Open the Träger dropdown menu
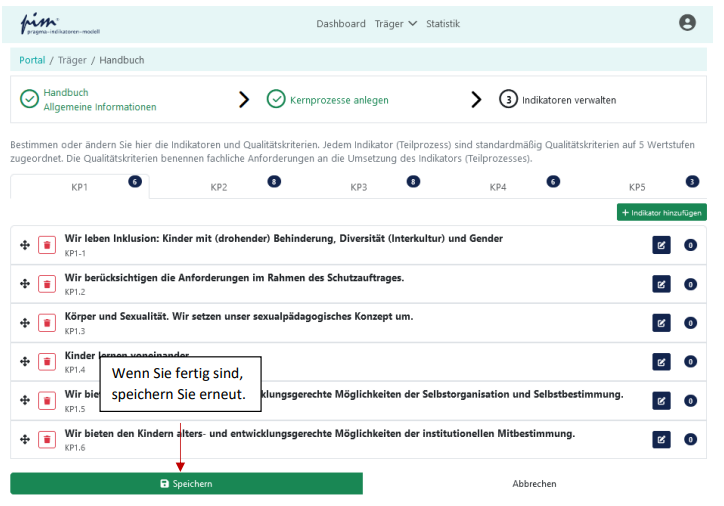The height and width of the screenshot is (506, 724). pos(395,24)
